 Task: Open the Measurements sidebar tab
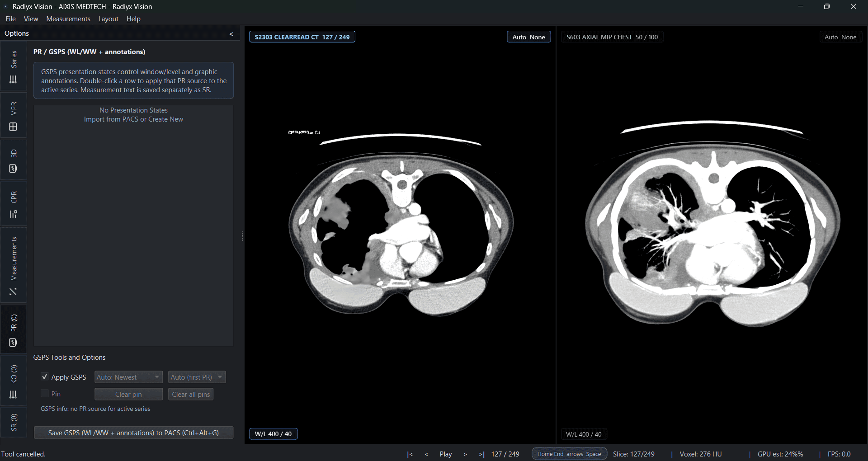14,265
